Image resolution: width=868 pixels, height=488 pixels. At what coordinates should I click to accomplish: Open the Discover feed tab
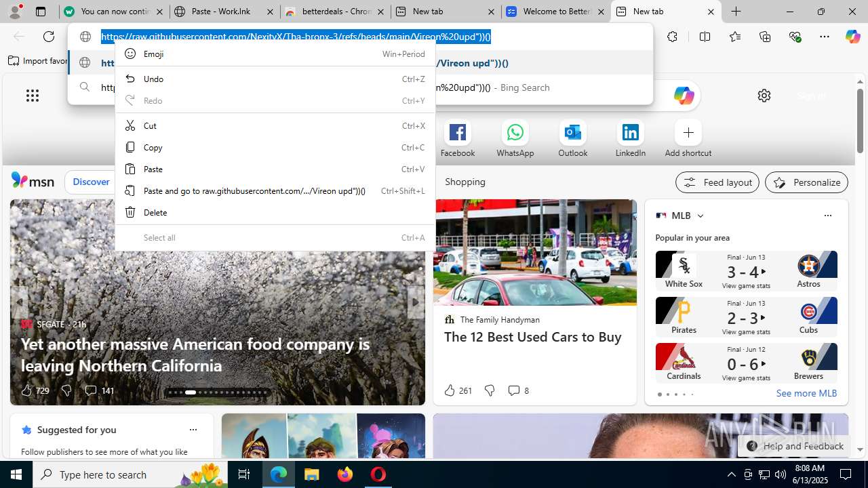(x=91, y=182)
